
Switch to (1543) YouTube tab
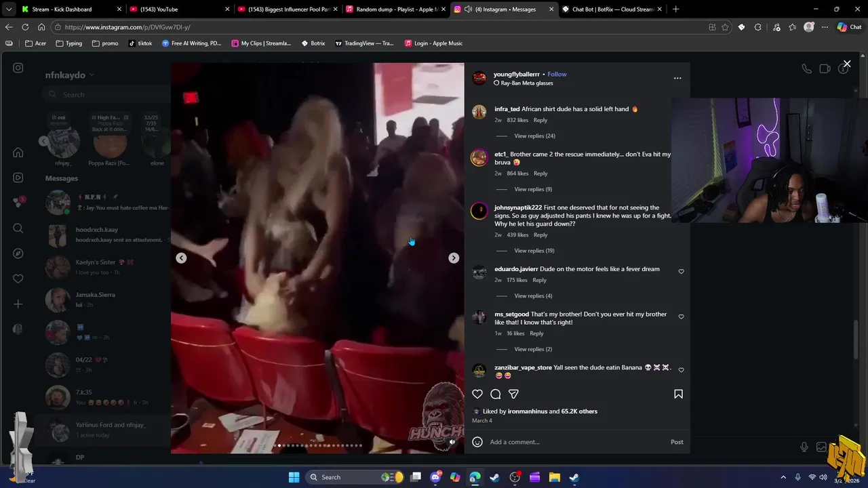pyautogui.click(x=180, y=9)
